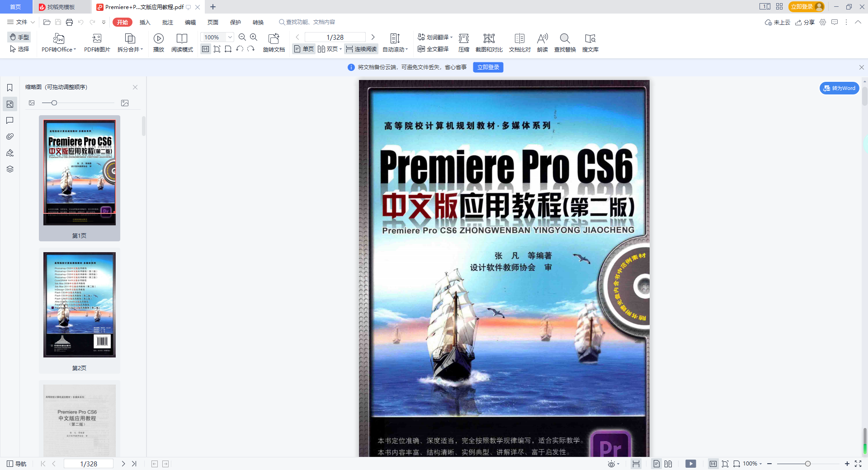Click the 转为Word floating button
This screenshot has width=868, height=470.
pos(840,88)
